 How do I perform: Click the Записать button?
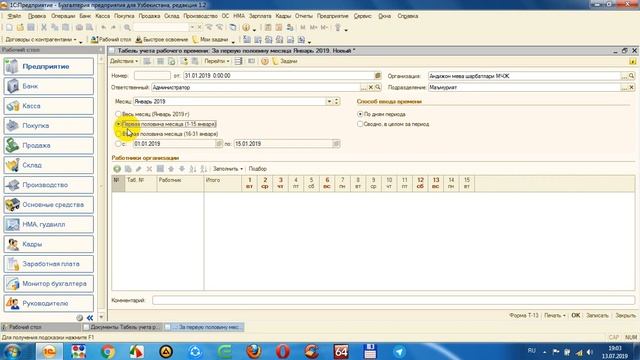click(597, 316)
